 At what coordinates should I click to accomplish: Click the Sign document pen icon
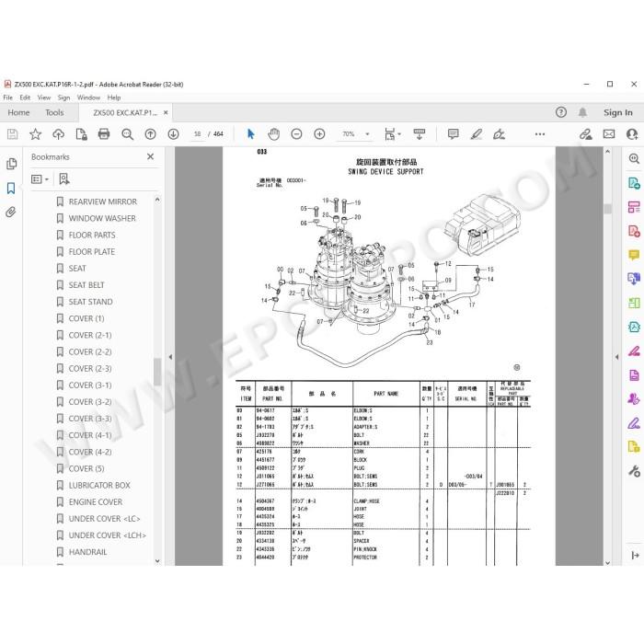499,134
